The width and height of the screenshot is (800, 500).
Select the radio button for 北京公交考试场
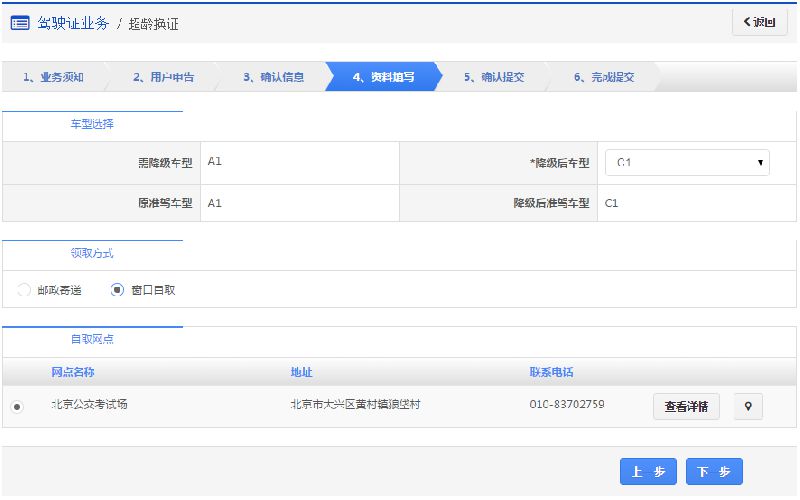(x=16, y=406)
